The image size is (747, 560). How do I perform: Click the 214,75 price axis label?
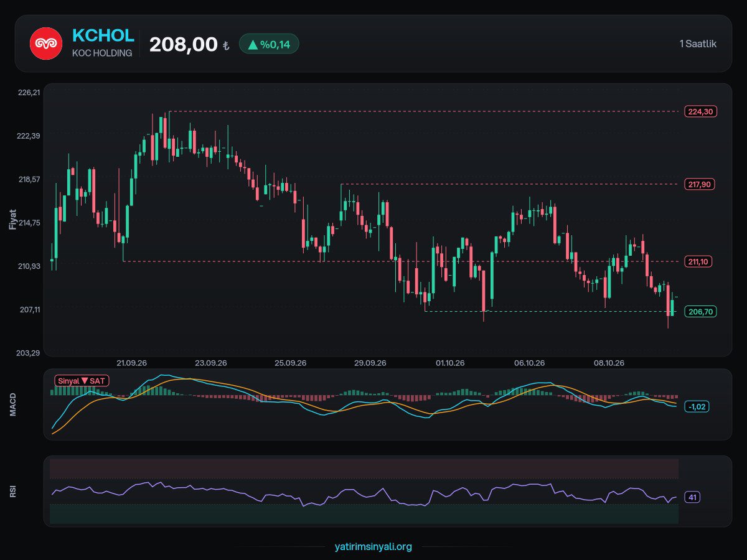point(29,223)
